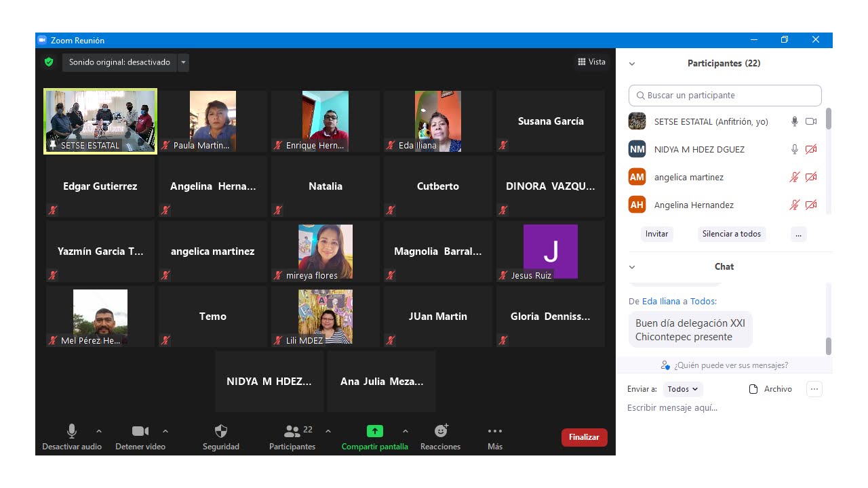Click the Buscar un participante search field

click(725, 96)
